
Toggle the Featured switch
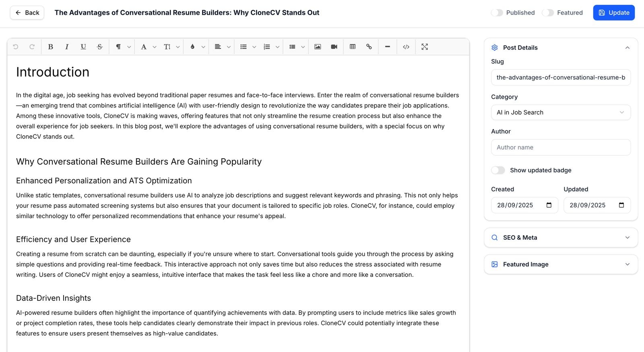548,12
